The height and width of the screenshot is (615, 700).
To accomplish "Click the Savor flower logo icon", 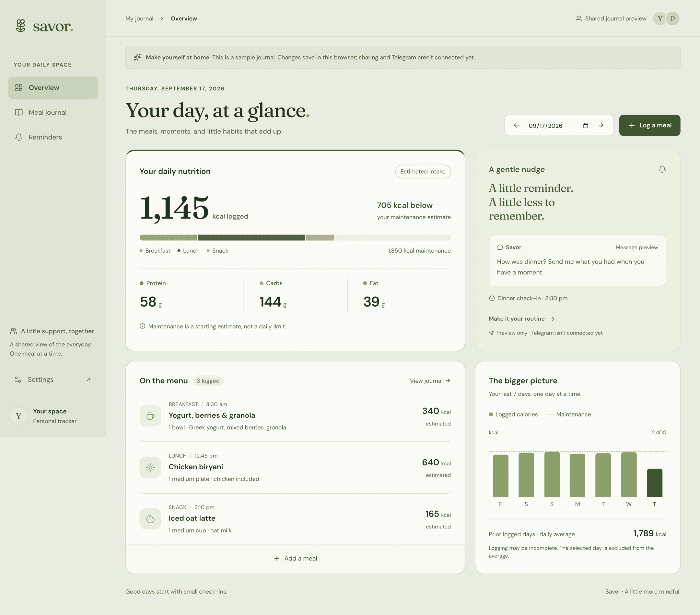I will click(x=21, y=26).
